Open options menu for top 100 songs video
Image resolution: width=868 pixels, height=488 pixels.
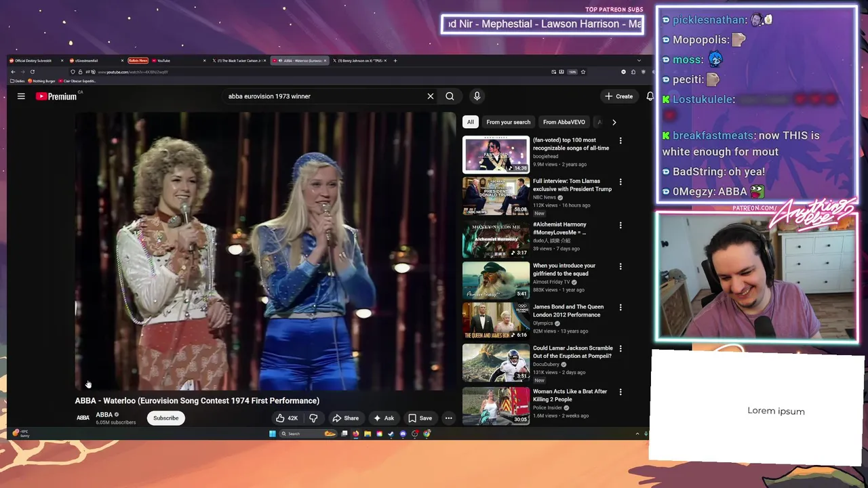tap(620, 141)
